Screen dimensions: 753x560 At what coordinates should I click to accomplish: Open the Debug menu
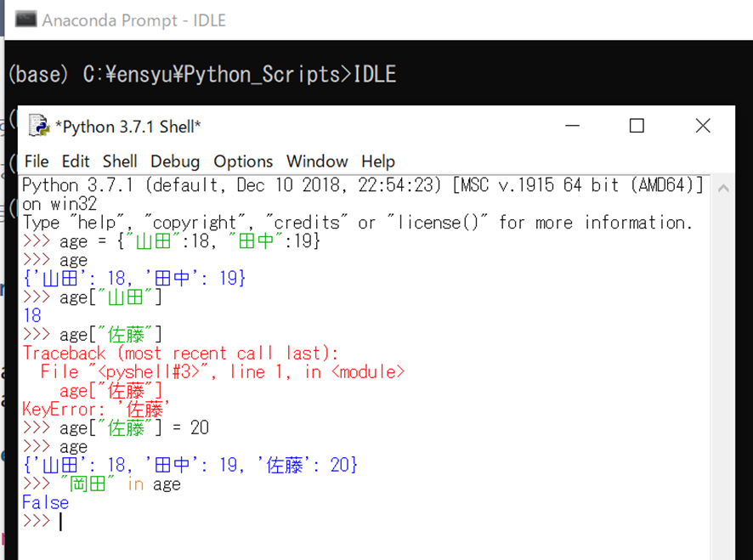[x=175, y=161]
